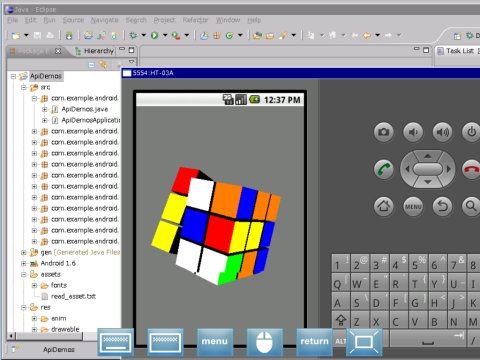The height and width of the screenshot is (360, 480).
Task: Click the emulator camera button
Action: click(x=383, y=132)
